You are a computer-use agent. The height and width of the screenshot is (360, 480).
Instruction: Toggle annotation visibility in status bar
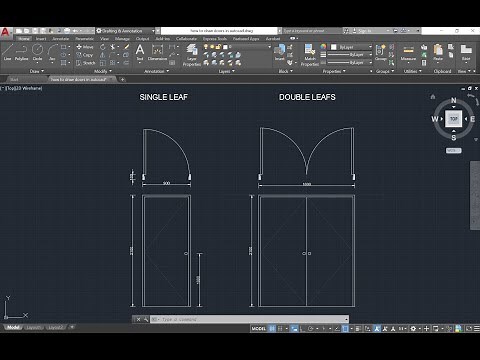click(x=377, y=329)
